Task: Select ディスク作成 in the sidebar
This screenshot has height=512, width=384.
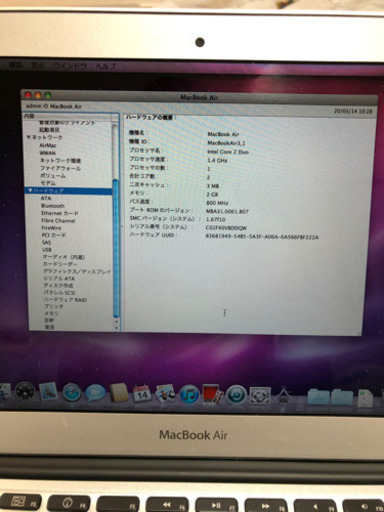Action: point(59,285)
